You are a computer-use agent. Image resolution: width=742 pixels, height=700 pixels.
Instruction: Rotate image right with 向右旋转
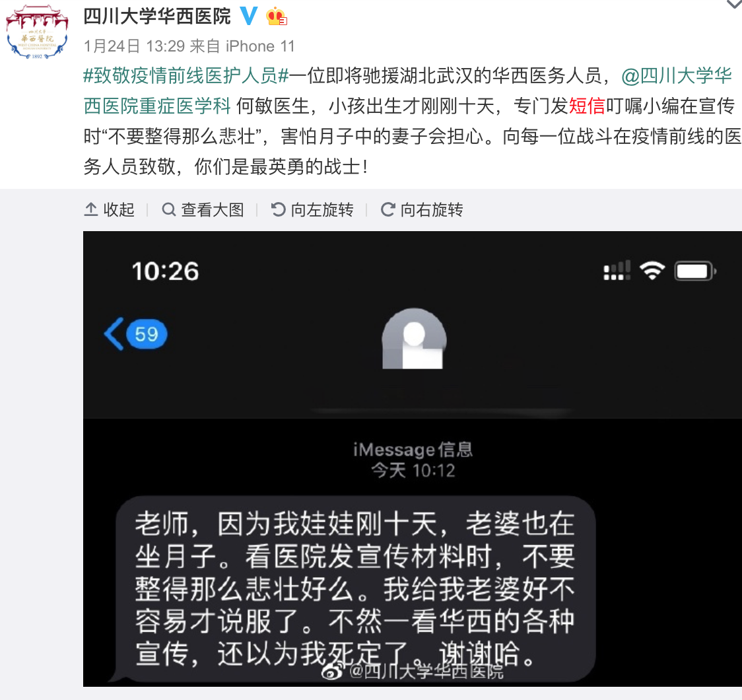tap(422, 209)
